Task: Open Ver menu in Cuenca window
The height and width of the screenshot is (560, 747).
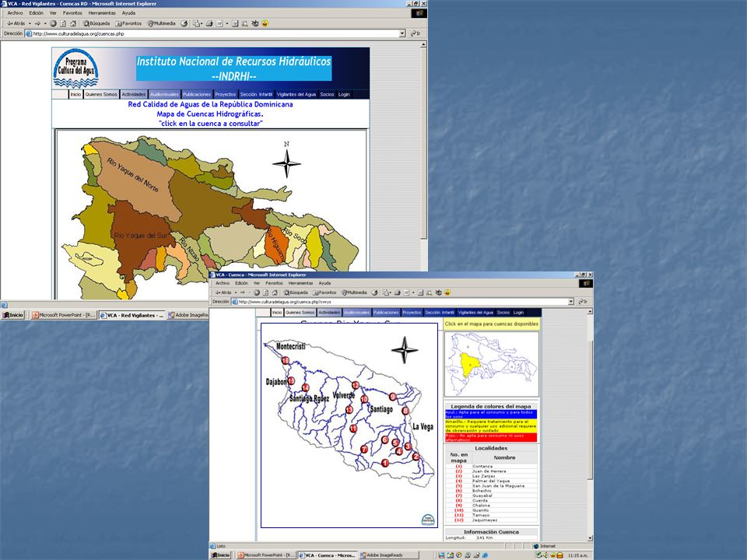Action: pyautogui.click(x=256, y=283)
